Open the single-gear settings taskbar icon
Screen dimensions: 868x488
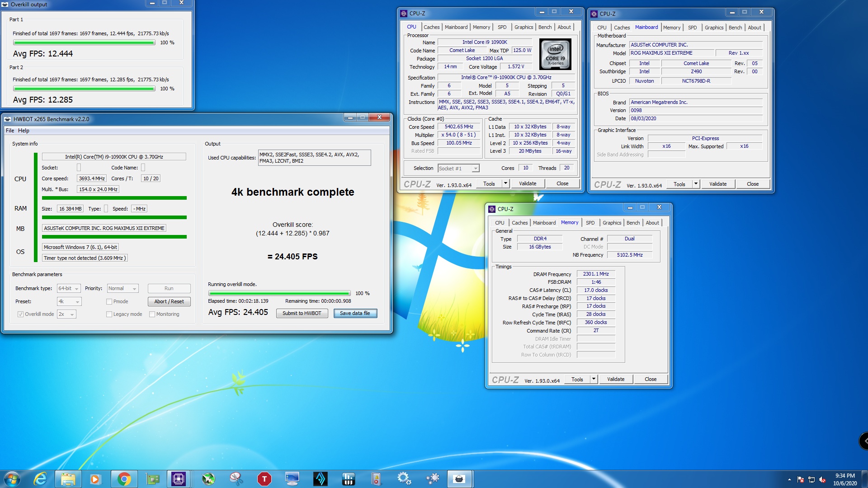[404, 479]
